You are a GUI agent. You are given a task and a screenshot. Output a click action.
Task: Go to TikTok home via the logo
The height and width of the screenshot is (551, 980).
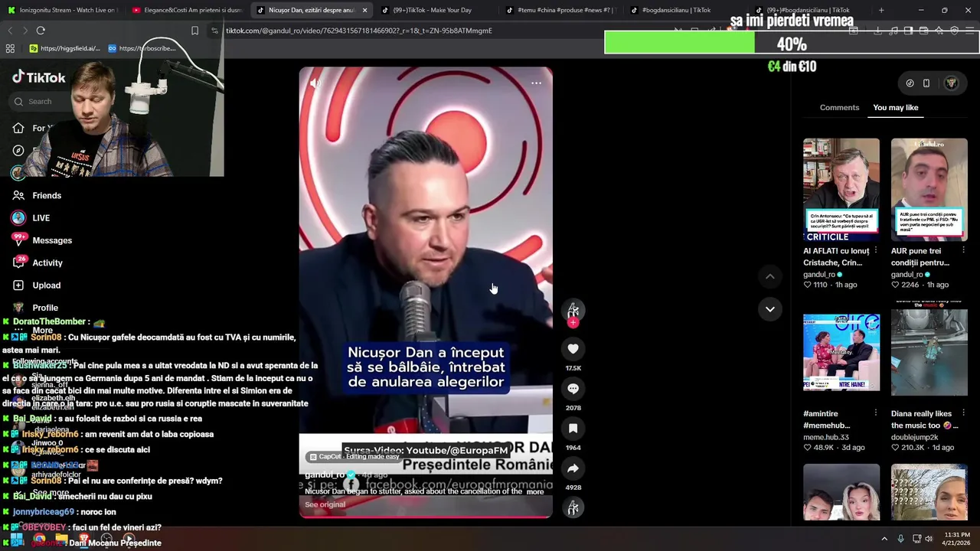click(x=38, y=77)
